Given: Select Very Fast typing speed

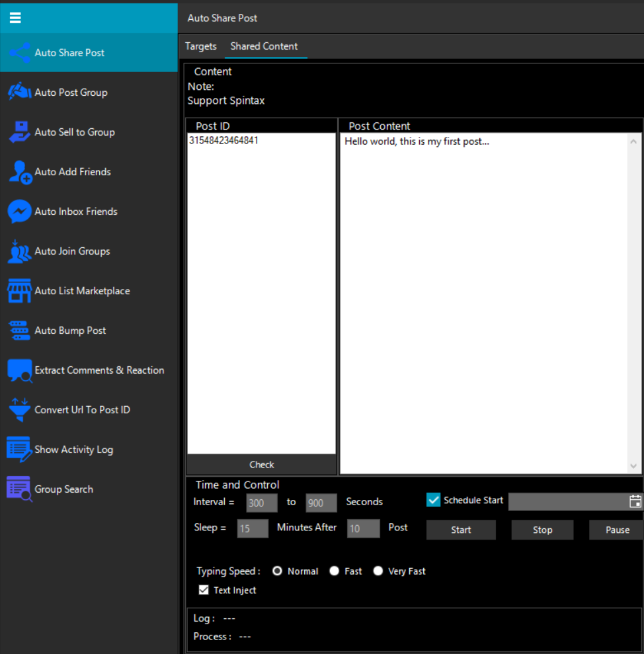Looking at the screenshot, I should [x=378, y=571].
